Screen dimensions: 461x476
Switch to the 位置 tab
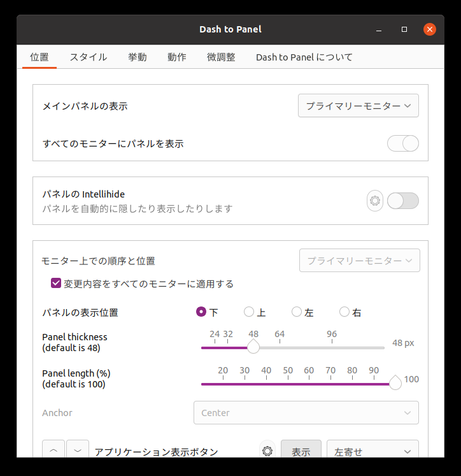pos(39,57)
